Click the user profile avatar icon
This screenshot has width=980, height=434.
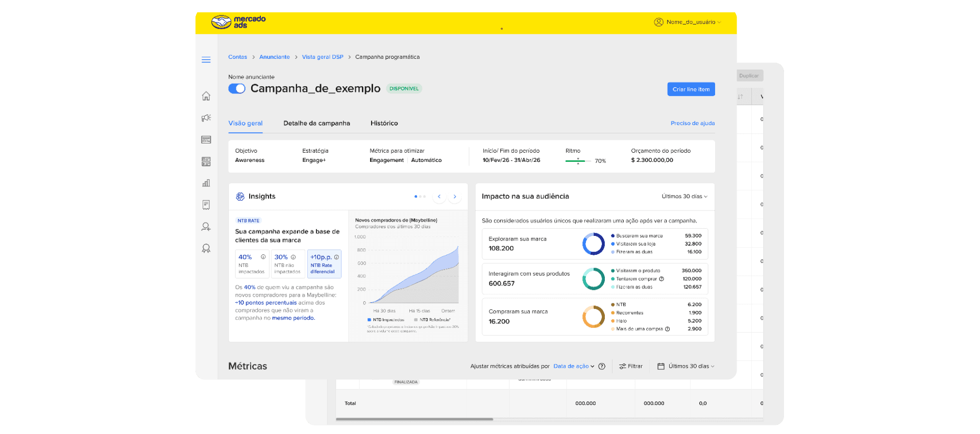(x=658, y=22)
